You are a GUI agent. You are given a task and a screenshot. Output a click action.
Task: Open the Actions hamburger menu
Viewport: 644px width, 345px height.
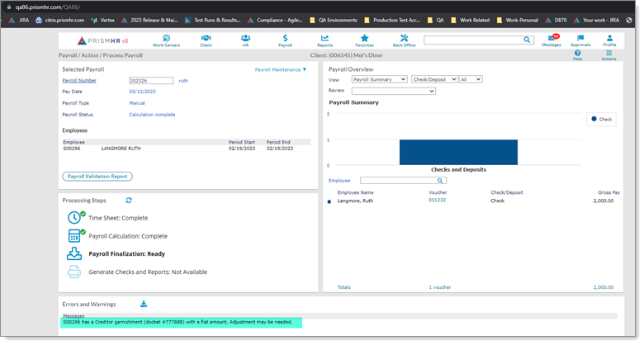[608, 54]
